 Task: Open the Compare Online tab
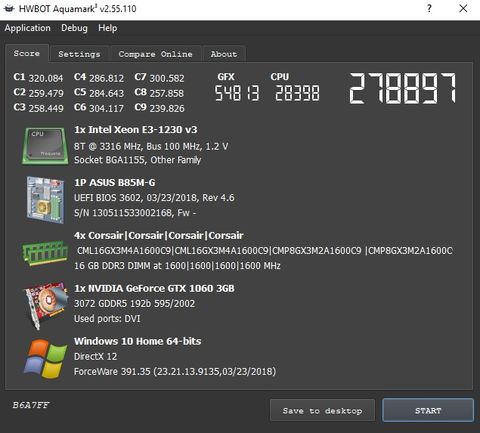coord(156,54)
